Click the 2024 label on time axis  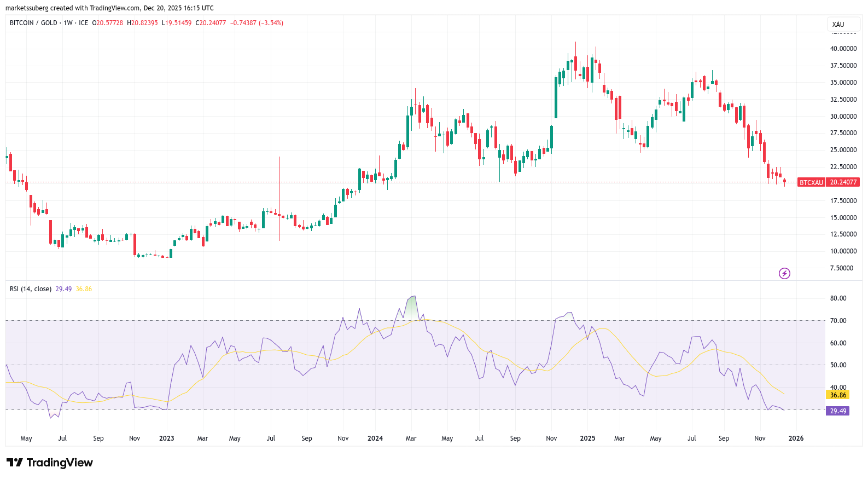375,438
